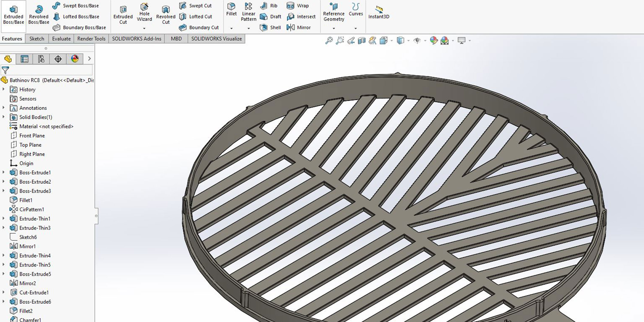This screenshot has height=322, width=644.
Task: Expand the History tree node
Action: click(3, 89)
